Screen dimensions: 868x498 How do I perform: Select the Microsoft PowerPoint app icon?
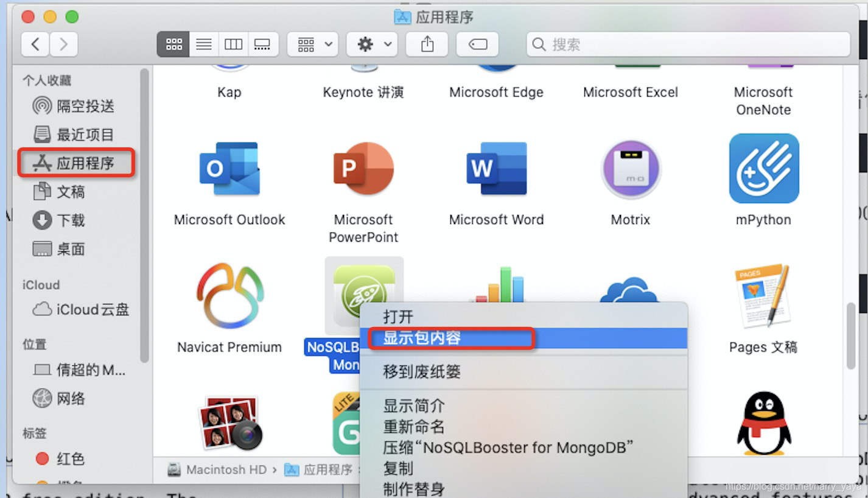[x=363, y=169]
